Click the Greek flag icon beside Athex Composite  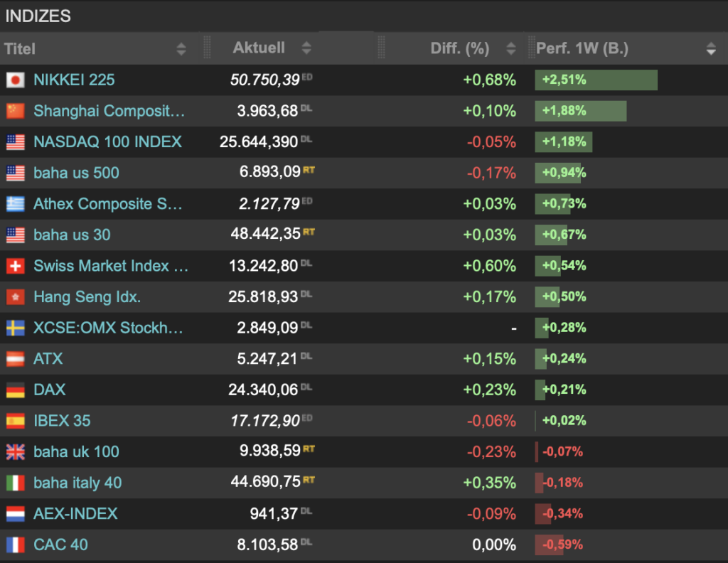15,204
